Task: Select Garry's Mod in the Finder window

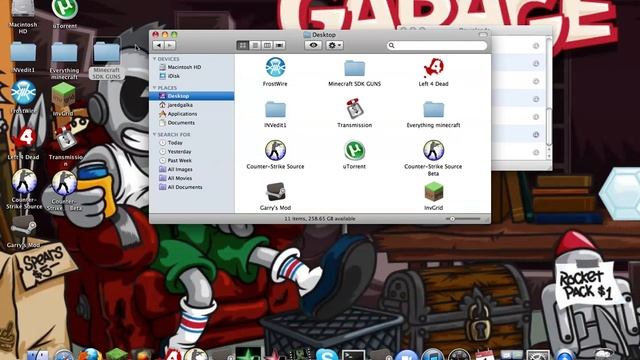Action: click(275, 192)
